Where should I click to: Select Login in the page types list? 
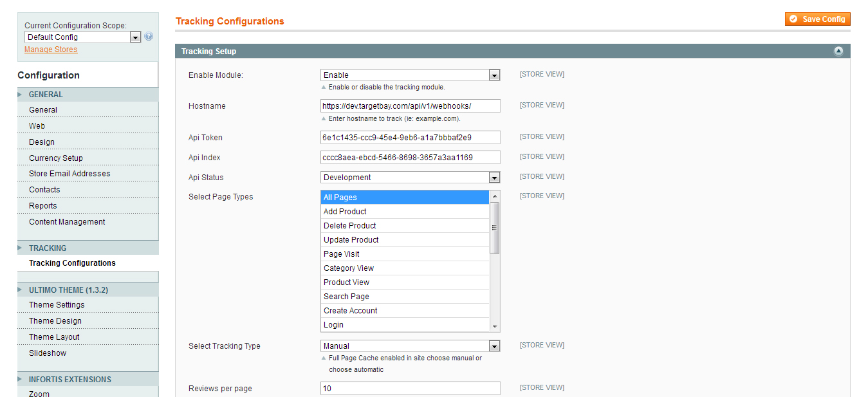tap(333, 324)
